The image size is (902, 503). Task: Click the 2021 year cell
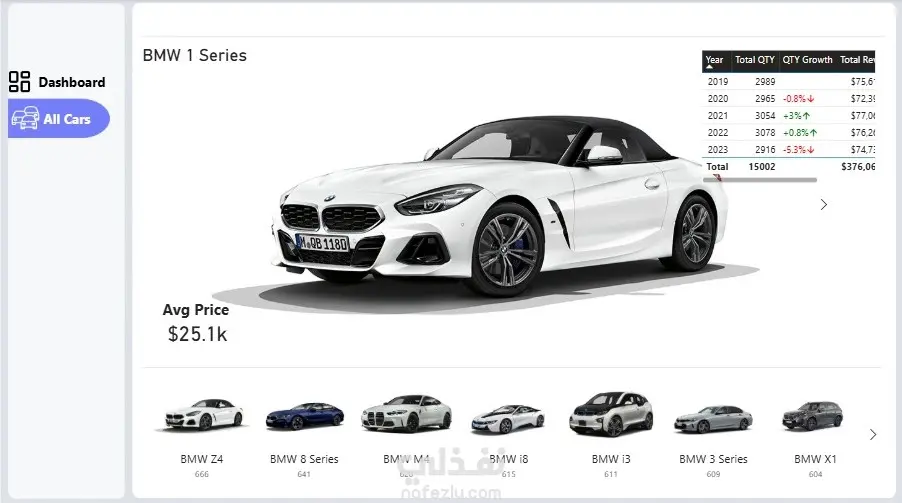[x=717, y=116]
